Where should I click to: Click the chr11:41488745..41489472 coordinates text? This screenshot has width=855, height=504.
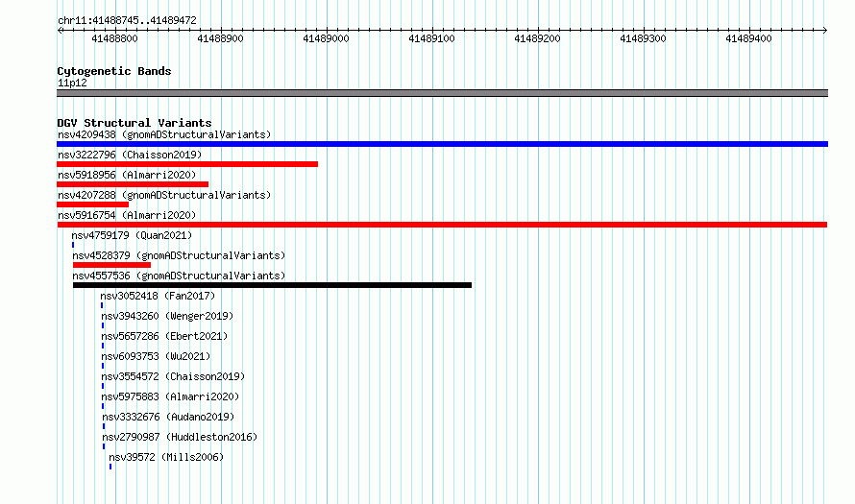pyautogui.click(x=127, y=20)
